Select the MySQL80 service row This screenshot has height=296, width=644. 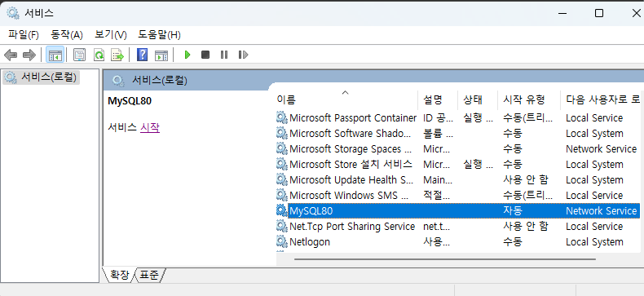pyautogui.click(x=458, y=211)
